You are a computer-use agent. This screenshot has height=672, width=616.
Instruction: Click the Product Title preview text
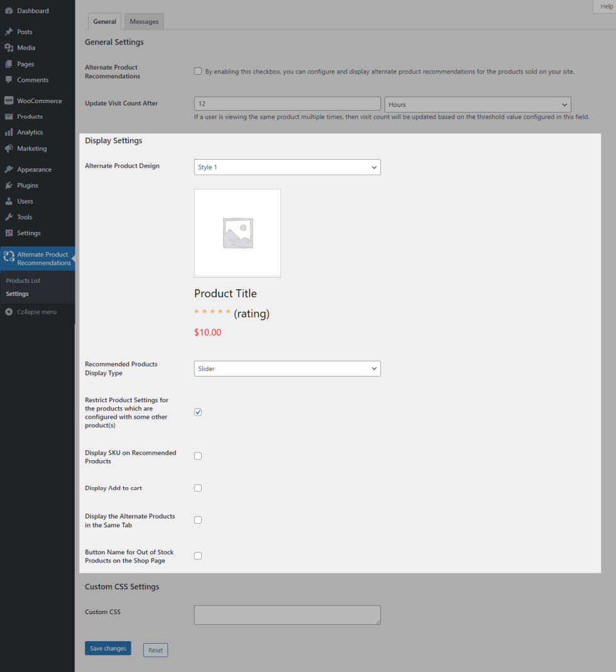point(226,294)
